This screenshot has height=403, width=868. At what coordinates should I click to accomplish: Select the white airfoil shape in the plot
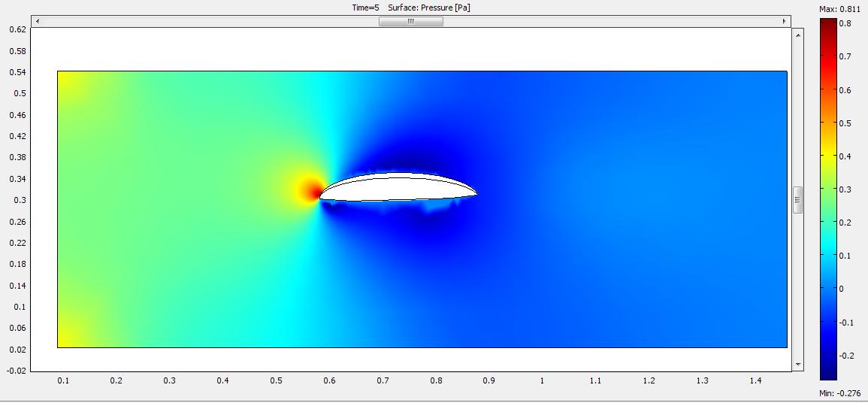[398, 187]
